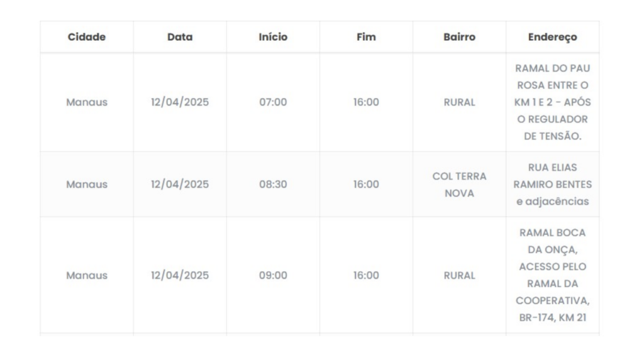
Task: Select the Bairro column header
Action: coord(459,37)
